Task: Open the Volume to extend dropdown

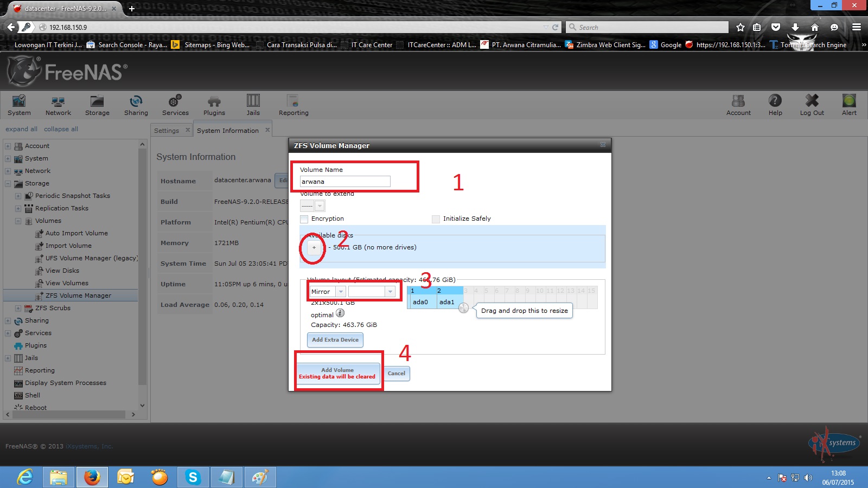Action: pyautogui.click(x=312, y=206)
